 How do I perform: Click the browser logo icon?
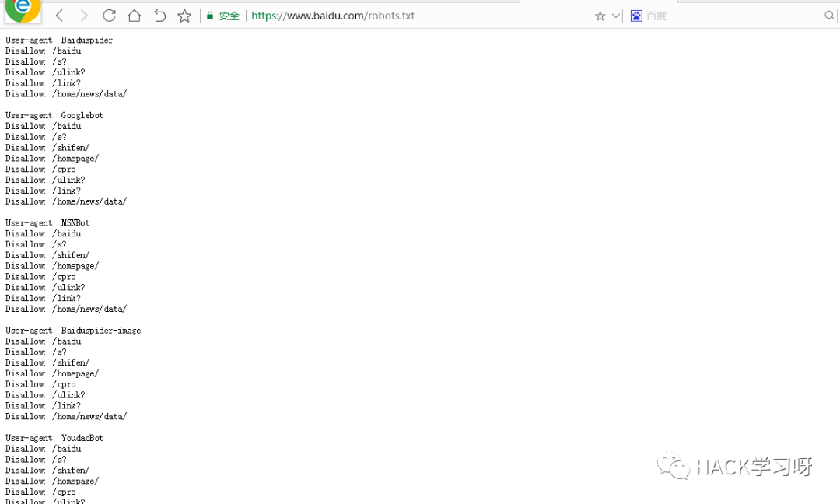tap(23, 9)
